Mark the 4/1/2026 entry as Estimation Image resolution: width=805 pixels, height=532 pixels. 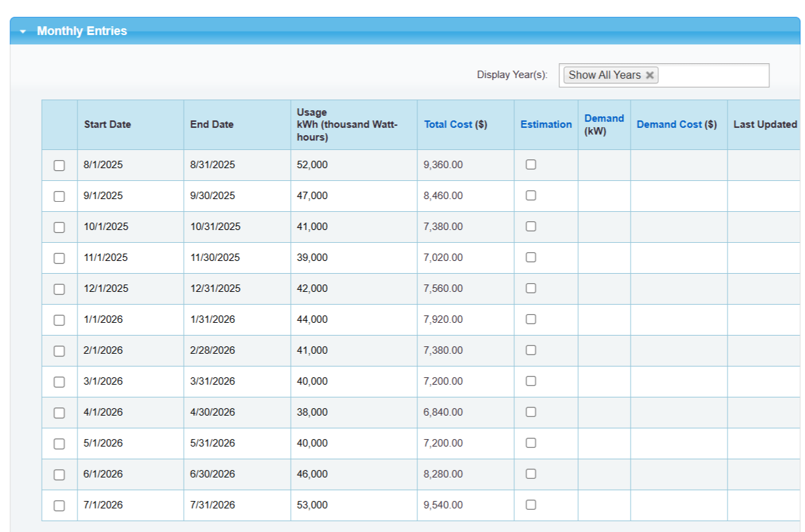click(x=531, y=412)
